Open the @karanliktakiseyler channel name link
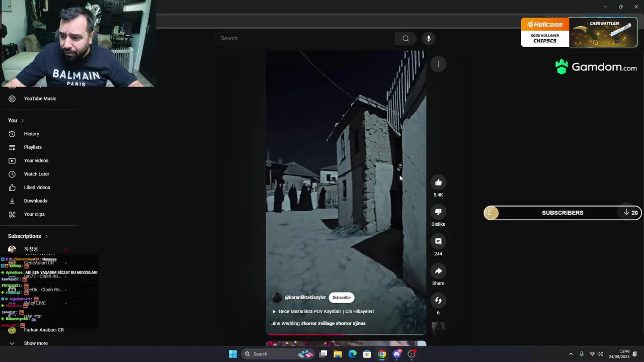The image size is (644, 362). pyautogui.click(x=305, y=298)
